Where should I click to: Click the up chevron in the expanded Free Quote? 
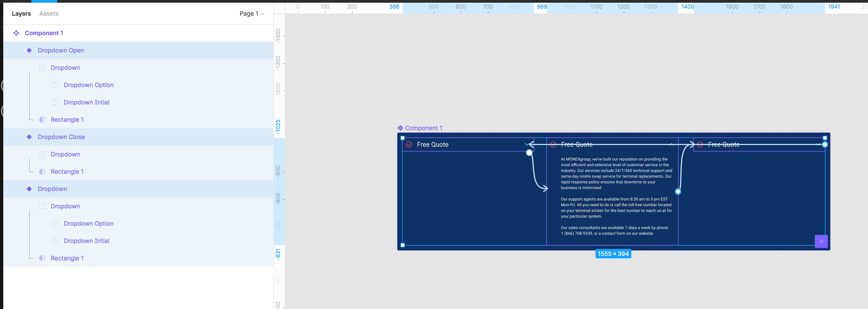[x=671, y=145]
